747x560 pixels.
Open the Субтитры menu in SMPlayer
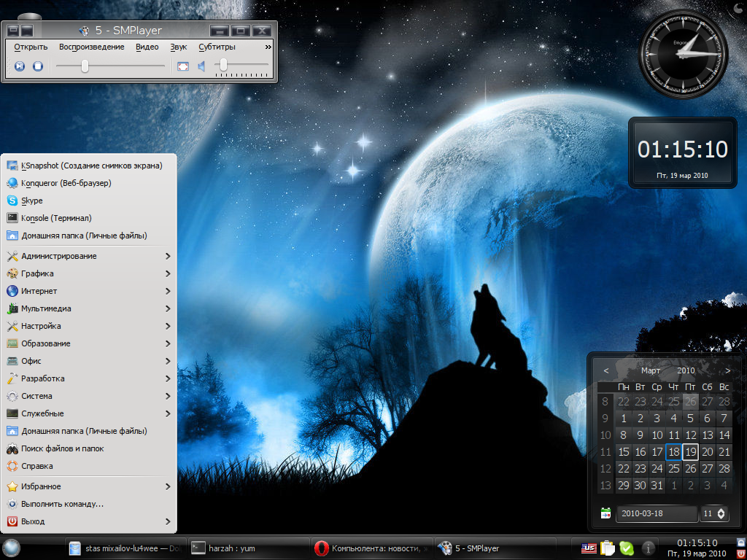(217, 47)
